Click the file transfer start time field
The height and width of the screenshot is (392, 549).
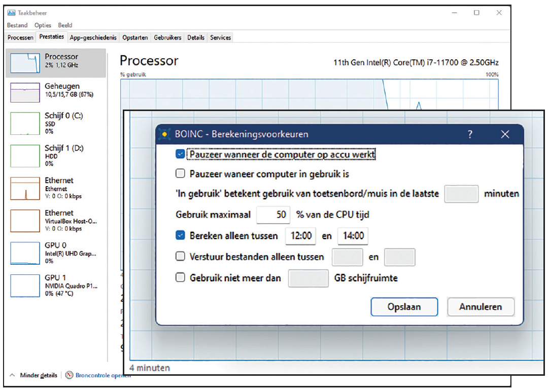click(x=348, y=257)
